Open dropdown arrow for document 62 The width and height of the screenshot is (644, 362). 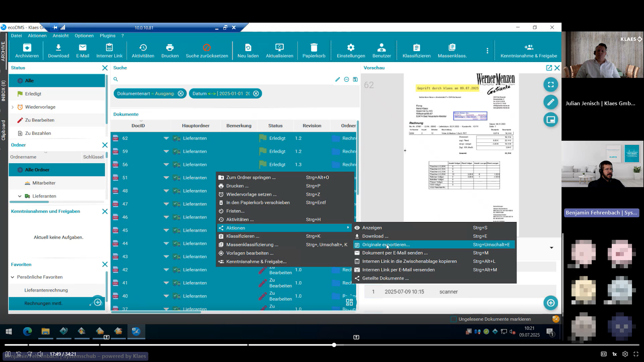tap(166, 138)
